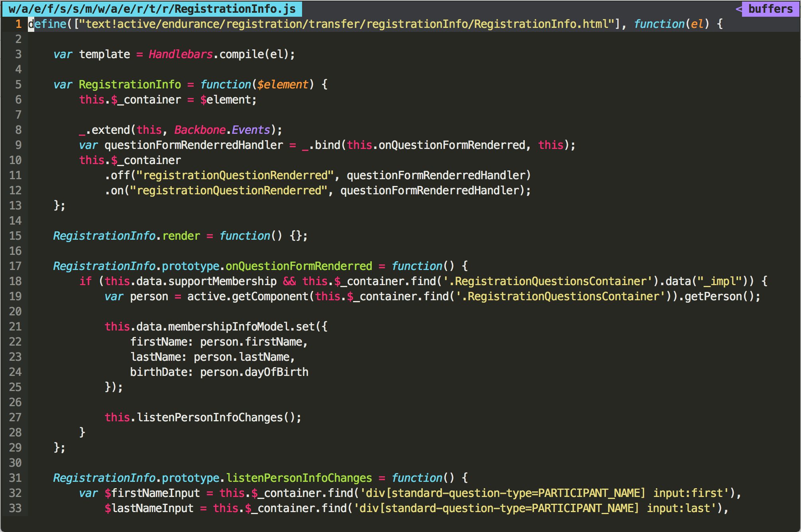Click the RegistrationInfo.js buffer tab
This screenshot has height=532, width=801.
pos(151,9)
